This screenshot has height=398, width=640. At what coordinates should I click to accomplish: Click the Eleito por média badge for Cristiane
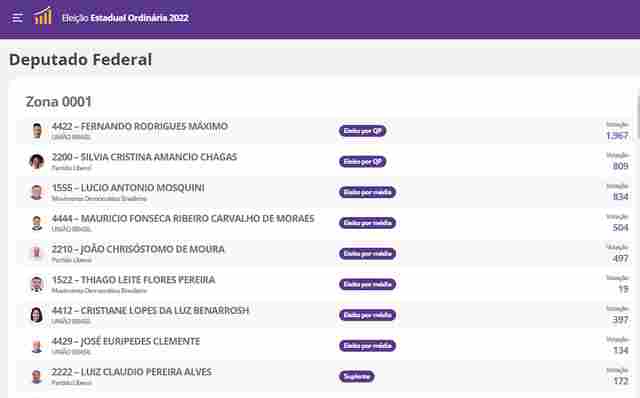367,315
